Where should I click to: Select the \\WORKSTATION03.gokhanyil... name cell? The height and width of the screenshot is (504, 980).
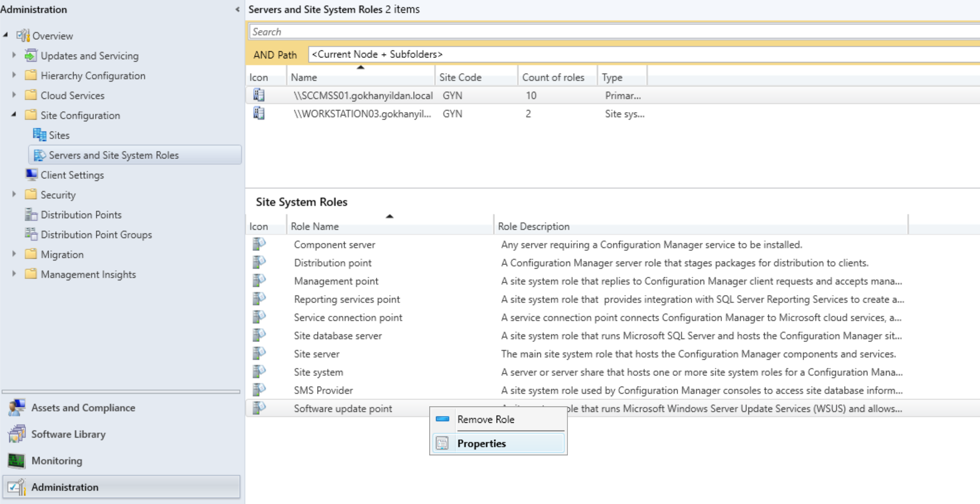(x=362, y=114)
